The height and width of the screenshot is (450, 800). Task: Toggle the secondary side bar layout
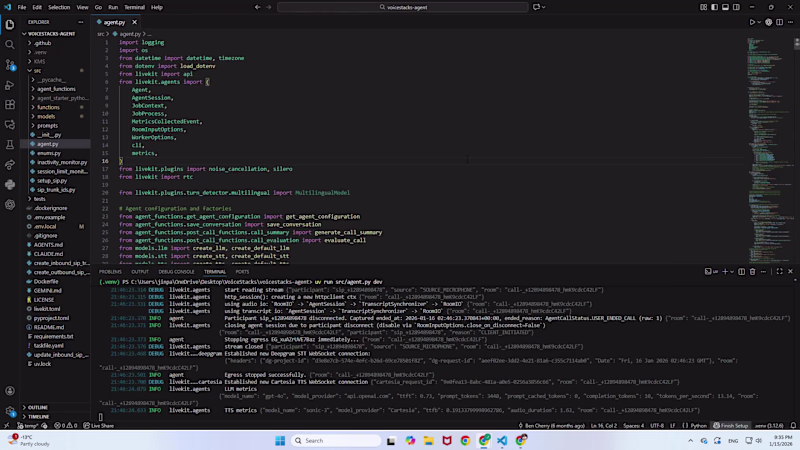coord(736,7)
